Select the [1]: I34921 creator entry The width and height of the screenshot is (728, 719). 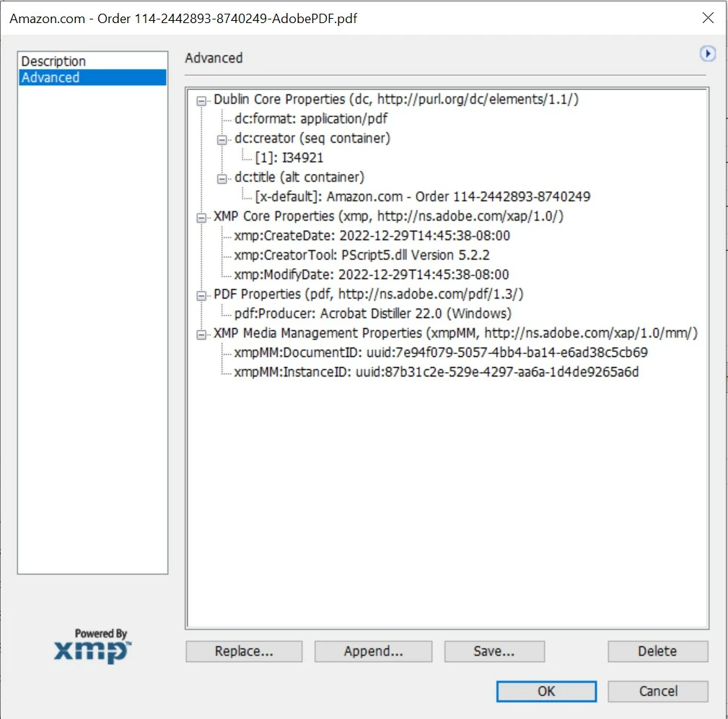pos(289,158)
